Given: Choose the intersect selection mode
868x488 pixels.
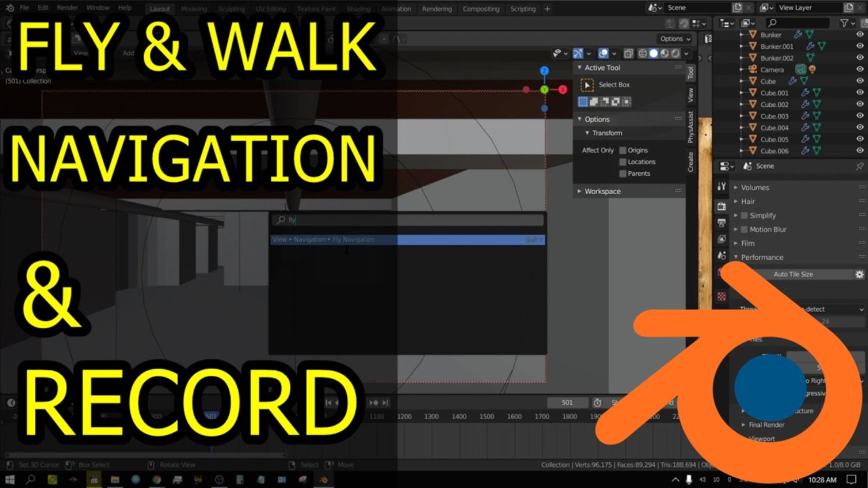Looking at the screenshot, I should (x=626, y=102).
